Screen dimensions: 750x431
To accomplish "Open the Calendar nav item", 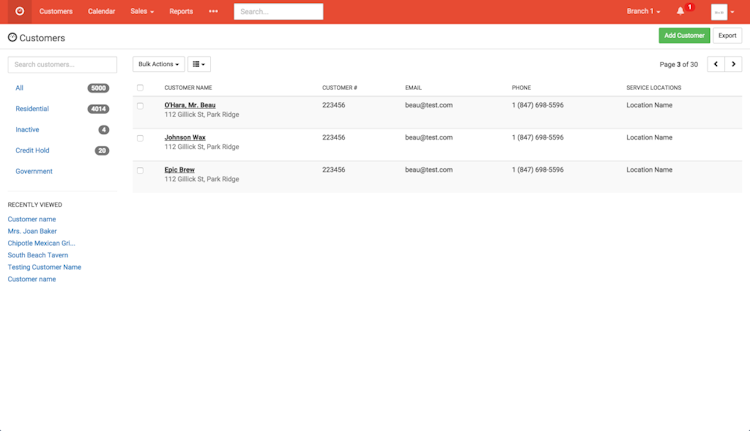I will point(101,11).
